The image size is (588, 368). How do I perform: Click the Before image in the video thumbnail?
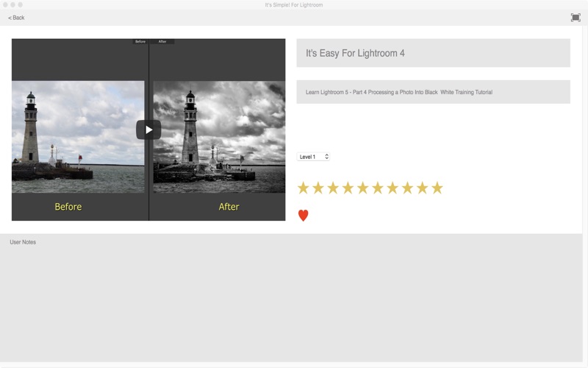[78, 137]
